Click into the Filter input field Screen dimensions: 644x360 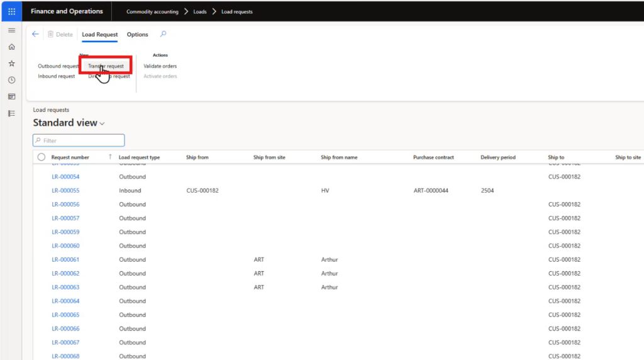(79, 140)
